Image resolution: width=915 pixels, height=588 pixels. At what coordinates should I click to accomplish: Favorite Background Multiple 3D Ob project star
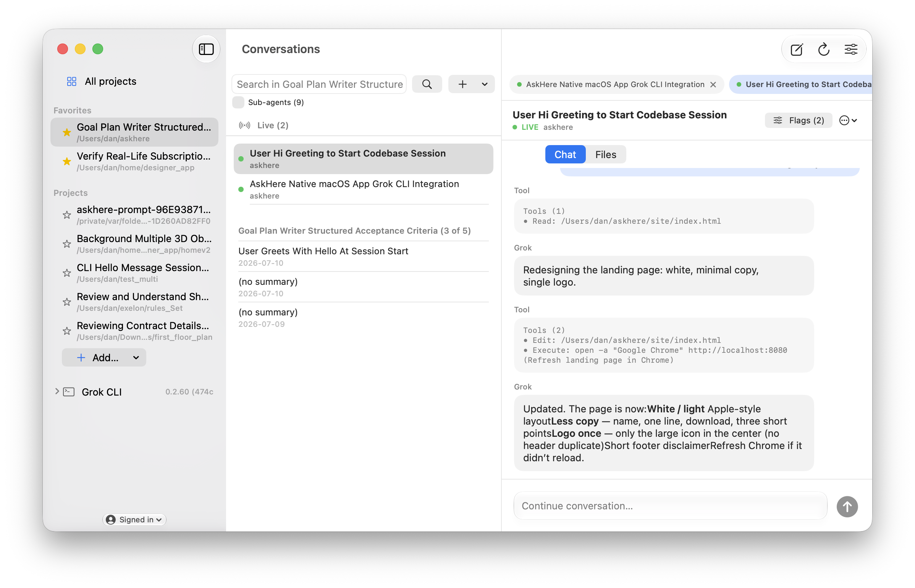tap(67, 244)
